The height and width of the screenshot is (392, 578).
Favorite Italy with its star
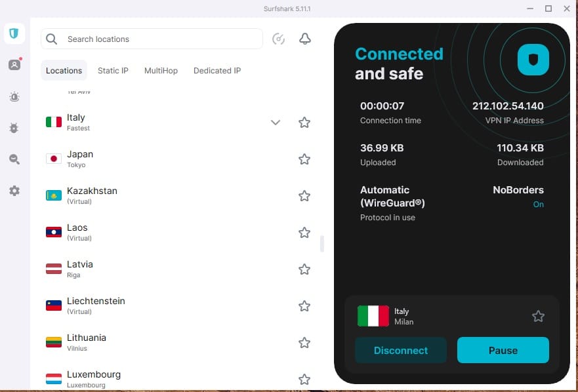pos(304,123)
